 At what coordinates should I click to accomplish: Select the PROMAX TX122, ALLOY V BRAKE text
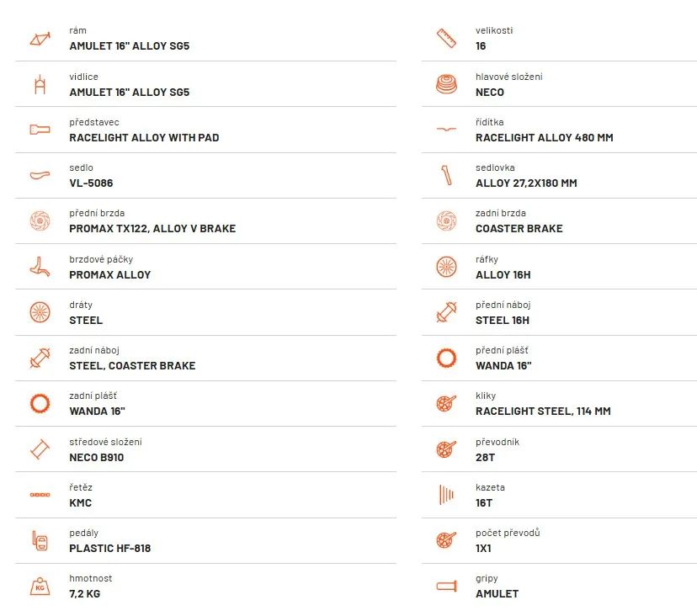tap(152, 229)
